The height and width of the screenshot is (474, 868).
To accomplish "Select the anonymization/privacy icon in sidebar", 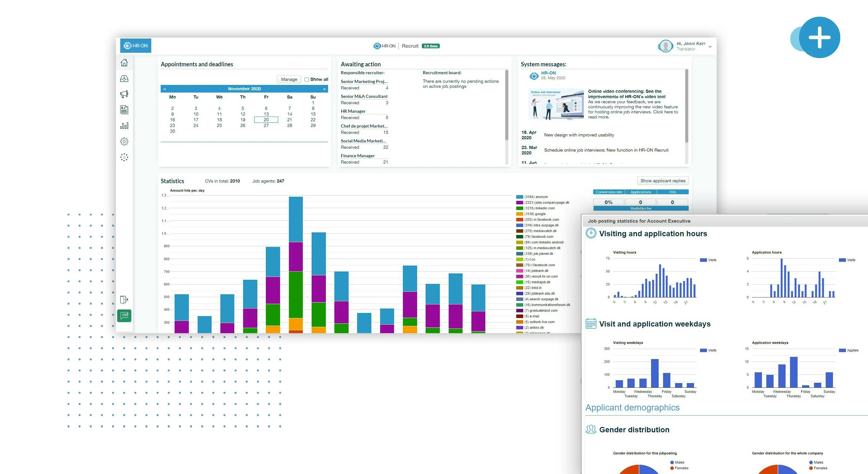I will pos(124,157).
